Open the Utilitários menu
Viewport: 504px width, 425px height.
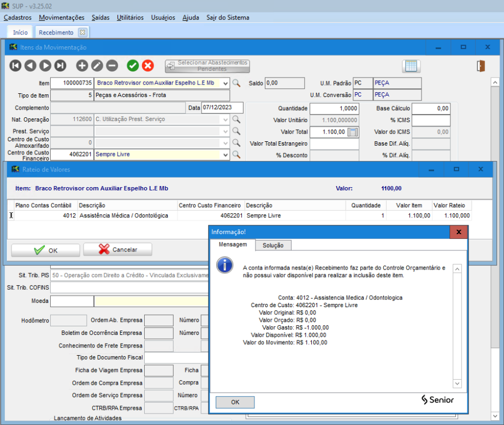[130, 17]
